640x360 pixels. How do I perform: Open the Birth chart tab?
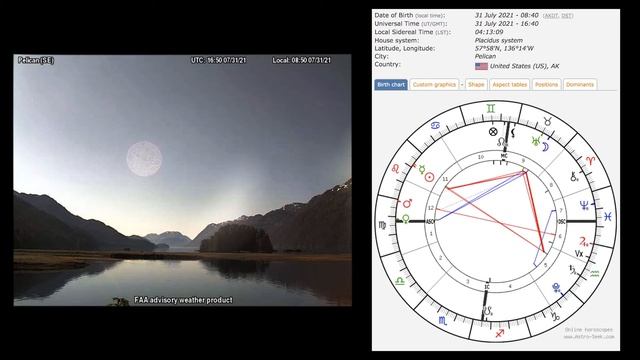tap(391, 84)
